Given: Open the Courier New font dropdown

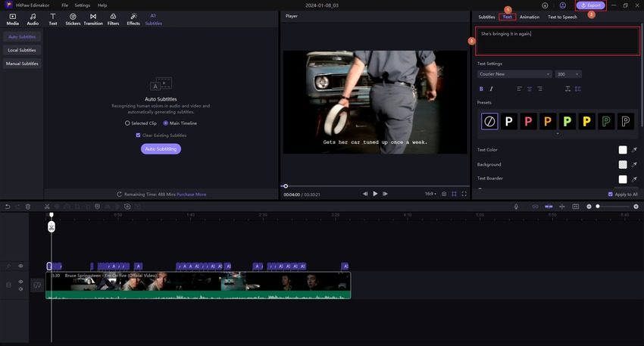Looking at the screenshot, I should coord(514,74).
